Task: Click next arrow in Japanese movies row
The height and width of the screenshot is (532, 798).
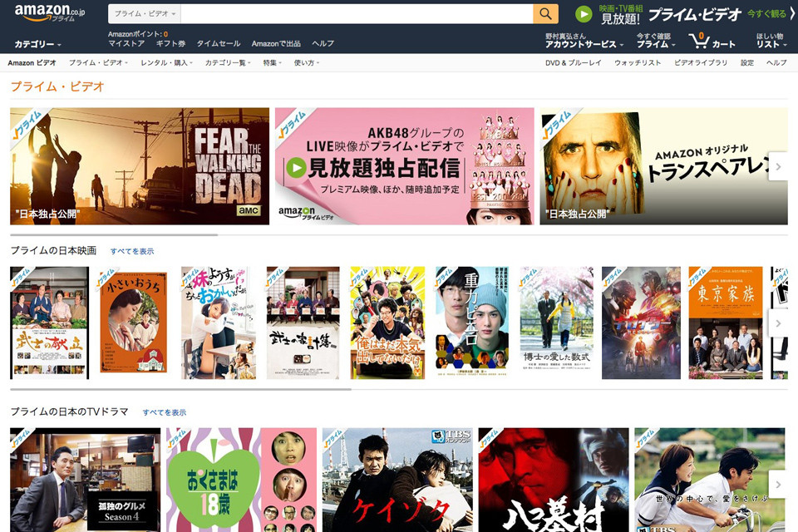Action: [778, 323]
